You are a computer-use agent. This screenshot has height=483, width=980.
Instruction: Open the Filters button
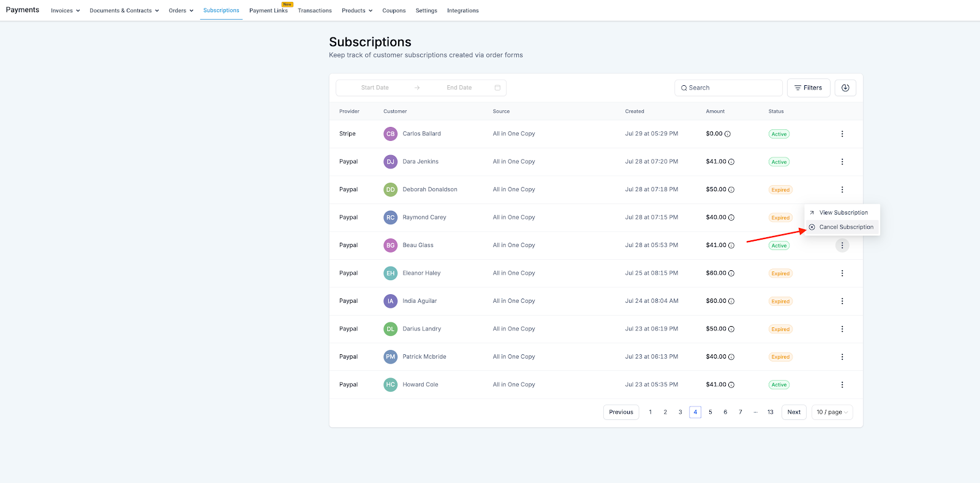(809, 88)
